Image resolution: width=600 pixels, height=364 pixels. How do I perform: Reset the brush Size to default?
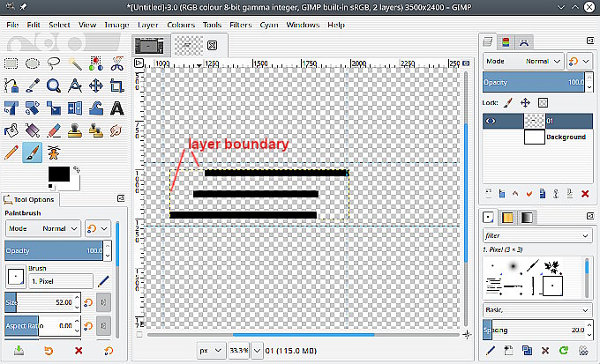tap(88, 302)
